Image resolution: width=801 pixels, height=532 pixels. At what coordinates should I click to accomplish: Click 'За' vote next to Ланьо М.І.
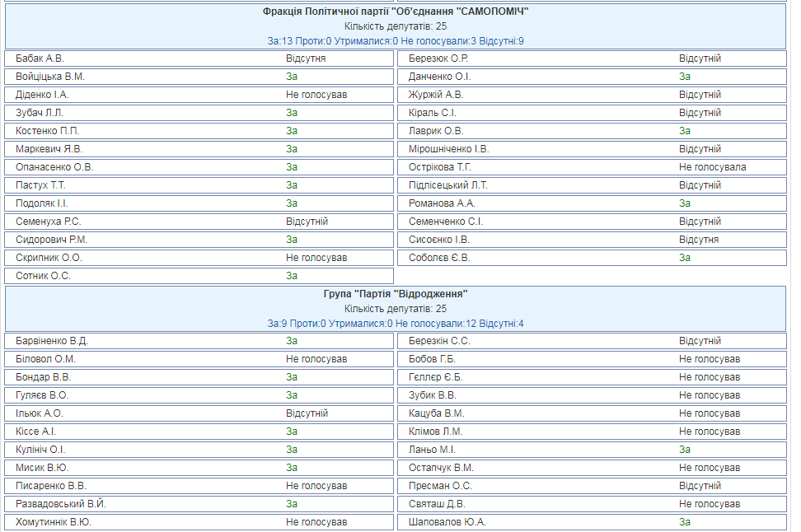tap(684, 450)
